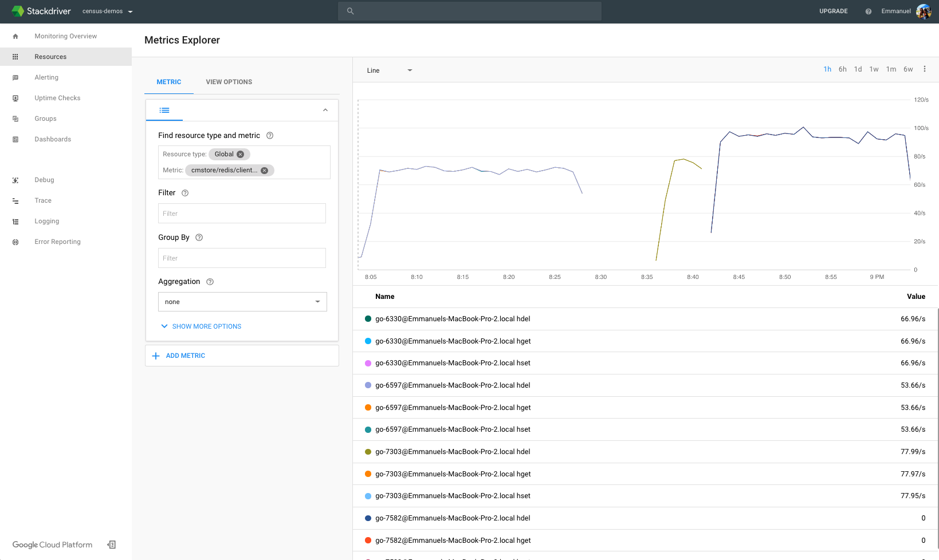
Task: Click the Uptime Checks icon
Action: 15,98
